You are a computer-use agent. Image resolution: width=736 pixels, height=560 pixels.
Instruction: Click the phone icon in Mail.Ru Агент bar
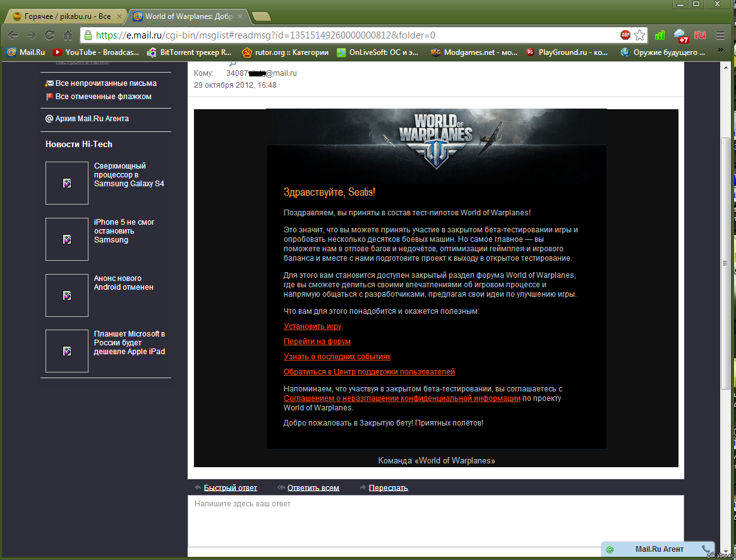click(706, 549)
